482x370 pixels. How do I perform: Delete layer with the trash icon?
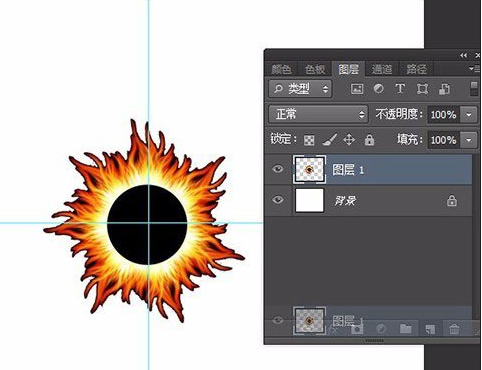pyautogui.click(x=454, y=329)
